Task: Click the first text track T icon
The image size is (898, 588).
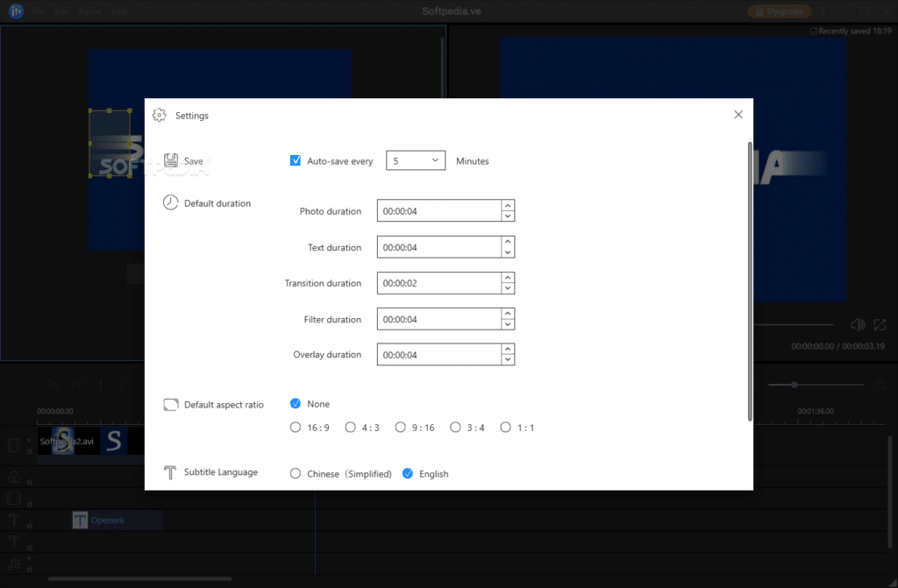Action: coord(14,520)
